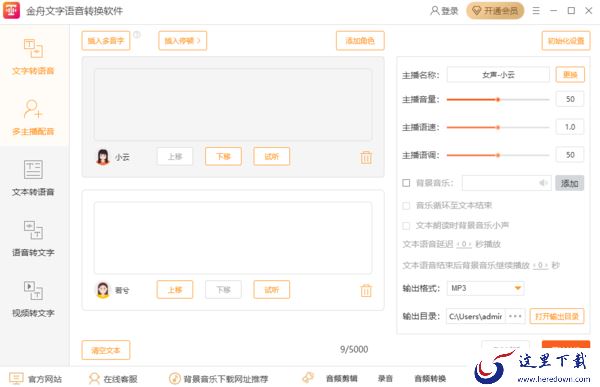
Task: Click the 添加角色 button
Action: click(x=360, y=41)
